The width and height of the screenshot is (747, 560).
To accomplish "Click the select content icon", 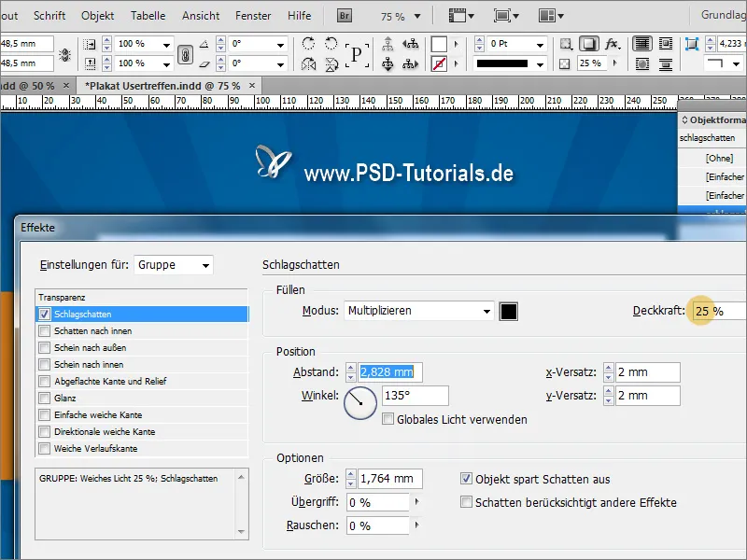I will pos(388,63).
